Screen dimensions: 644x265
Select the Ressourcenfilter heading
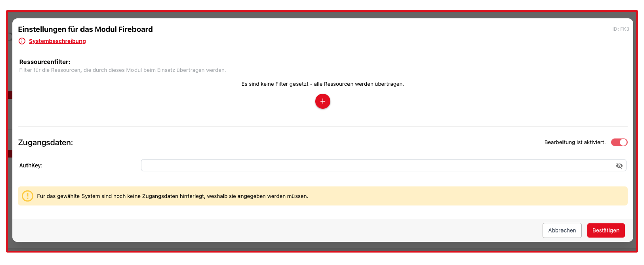pos(45,62)
